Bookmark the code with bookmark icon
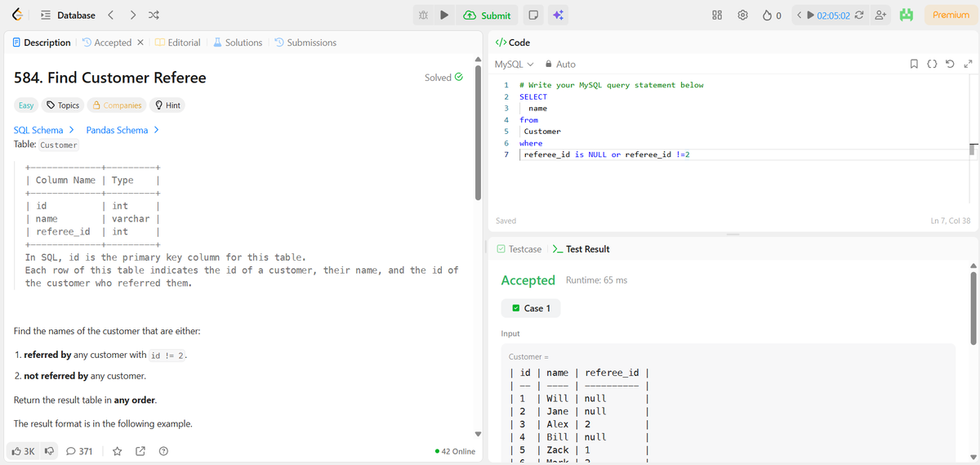Viewport: 980px width, 465px height. pyautogui.click(x=916, y=65)
